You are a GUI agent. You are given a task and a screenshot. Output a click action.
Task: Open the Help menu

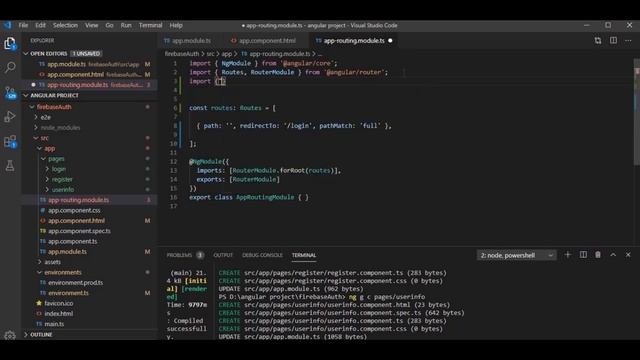pyautogui.click(x=176, y=25)
